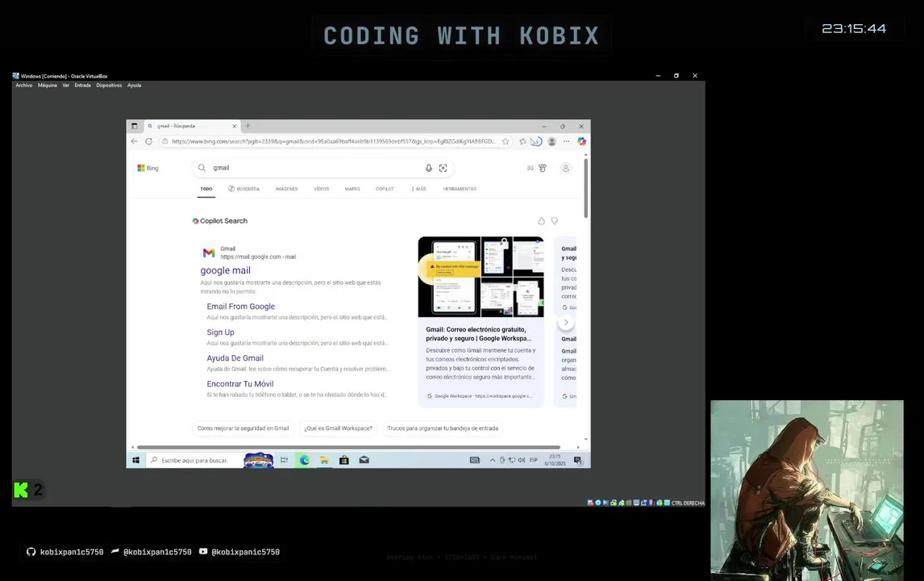Click the Gmail 'M' logo icon in result
The width and height of the screenshot is (924, 581).
pyautogui.click(x=209, y=253)
